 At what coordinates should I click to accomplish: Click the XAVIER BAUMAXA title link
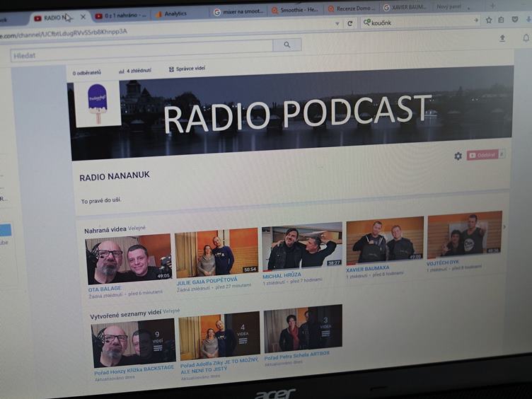[367, 269]
